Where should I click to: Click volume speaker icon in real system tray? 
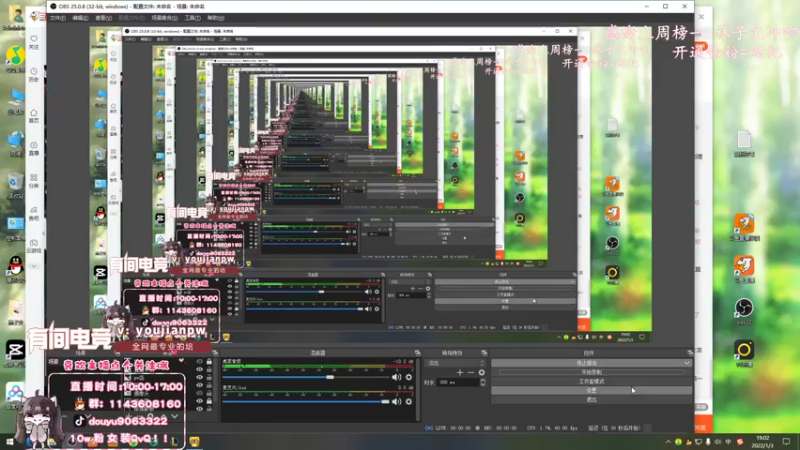click(718, 442)
